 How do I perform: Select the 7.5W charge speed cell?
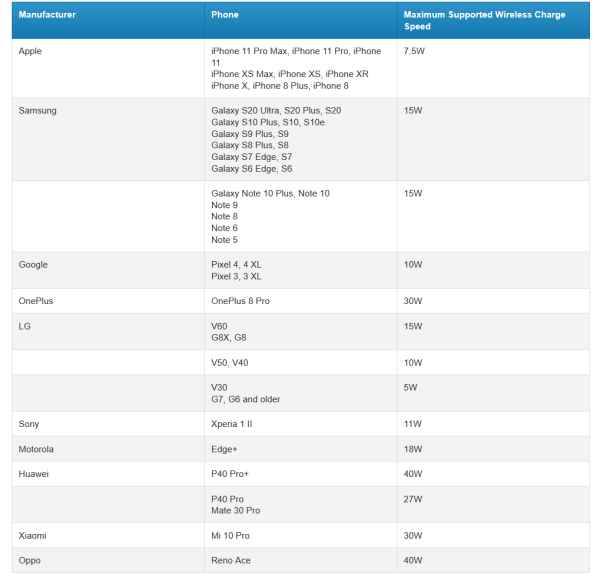(493, 68)
